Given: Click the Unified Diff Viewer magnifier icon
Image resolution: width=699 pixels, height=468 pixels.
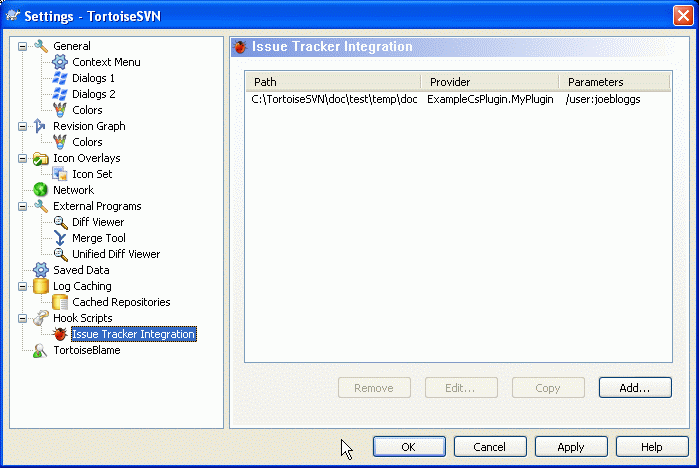Looking at the screenshot, I should point(61,254).
